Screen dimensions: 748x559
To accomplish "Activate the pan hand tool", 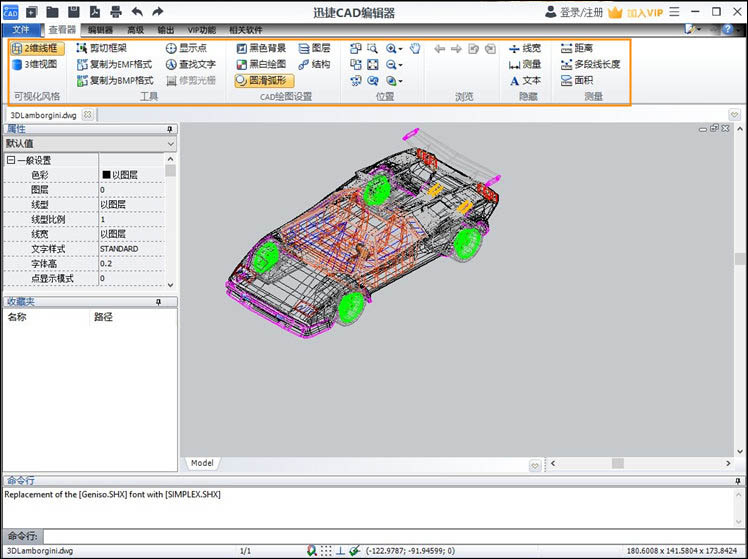I will click(415, 48).
